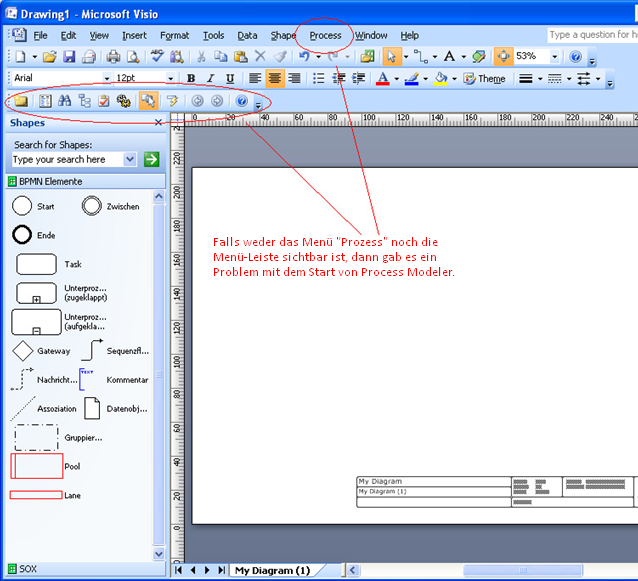Click the gears settings icon in Process toolbar
Screen dimensions: 638x581
click(124, 100)
